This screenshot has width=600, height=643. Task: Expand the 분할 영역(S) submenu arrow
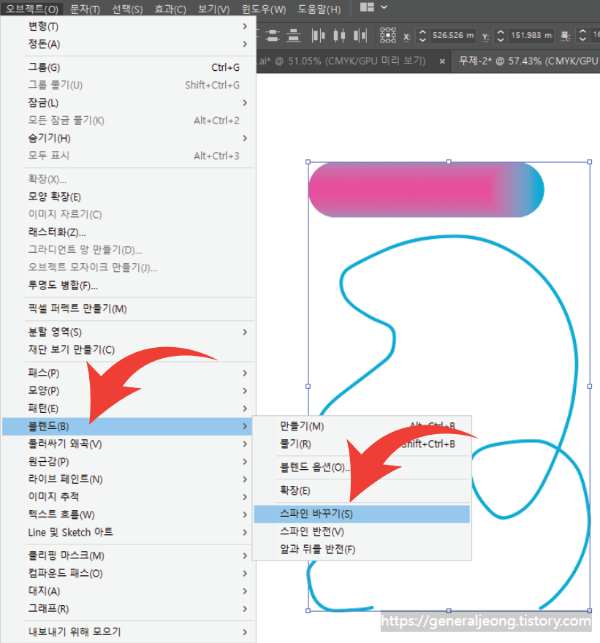245,332
